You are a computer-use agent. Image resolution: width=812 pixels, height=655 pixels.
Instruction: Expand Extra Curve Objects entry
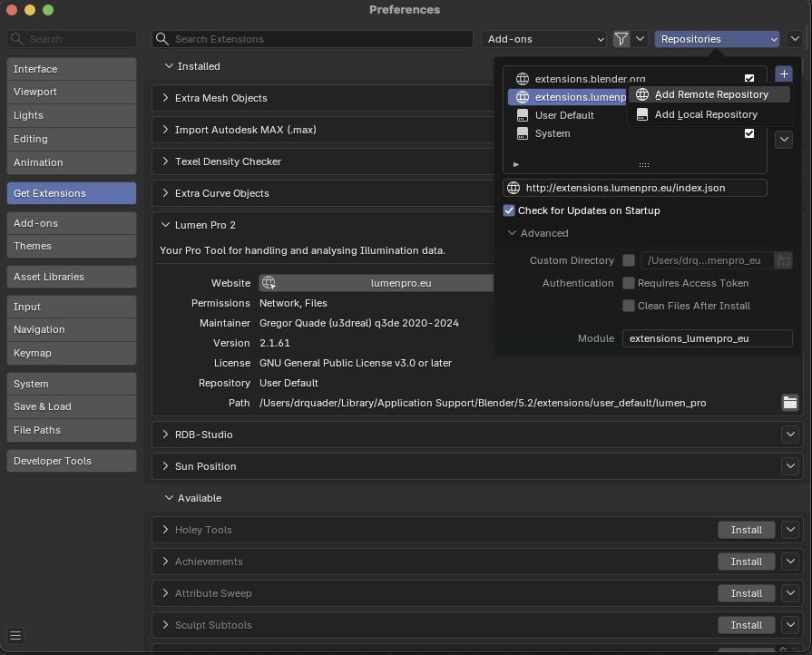click(x=165, y=193)
